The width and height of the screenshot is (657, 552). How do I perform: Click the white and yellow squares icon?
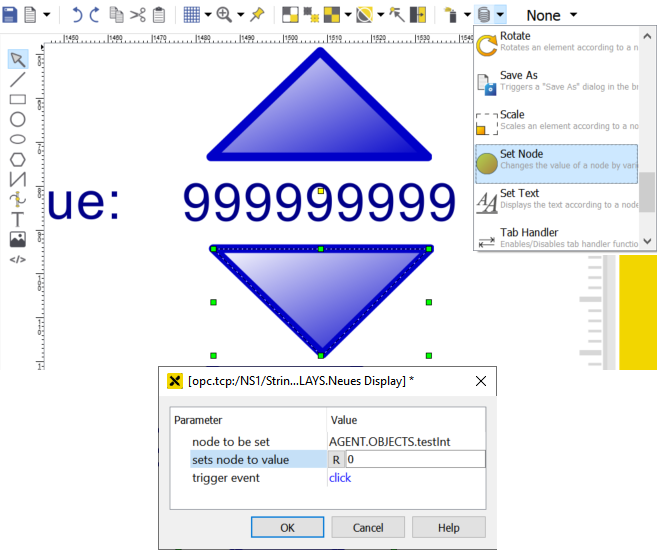[x=290, y=15]
